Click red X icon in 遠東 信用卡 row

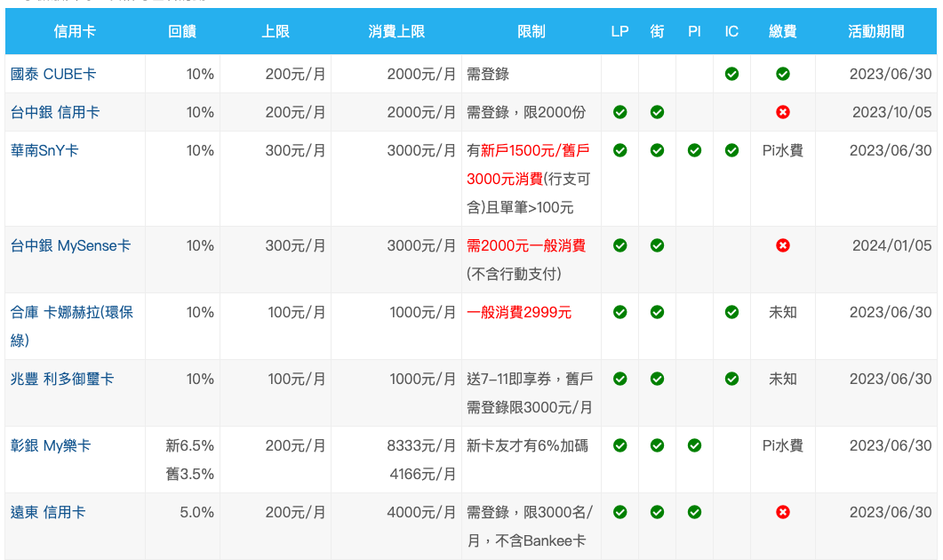(783, 513)
